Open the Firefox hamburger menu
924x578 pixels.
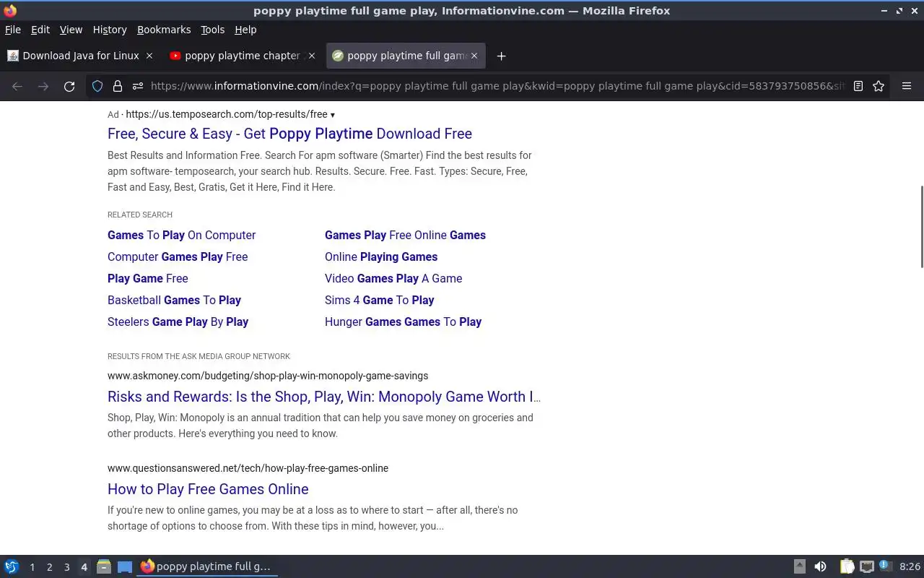907,86
